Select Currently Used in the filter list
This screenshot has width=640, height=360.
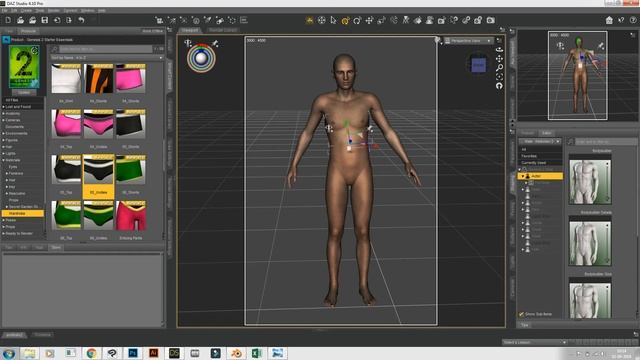pos(540,162)
